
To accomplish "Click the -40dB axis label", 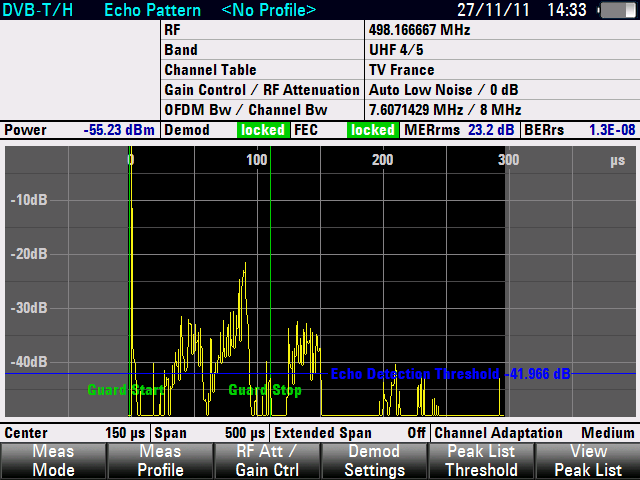I will pyautogui.click(x=29, y=362).
